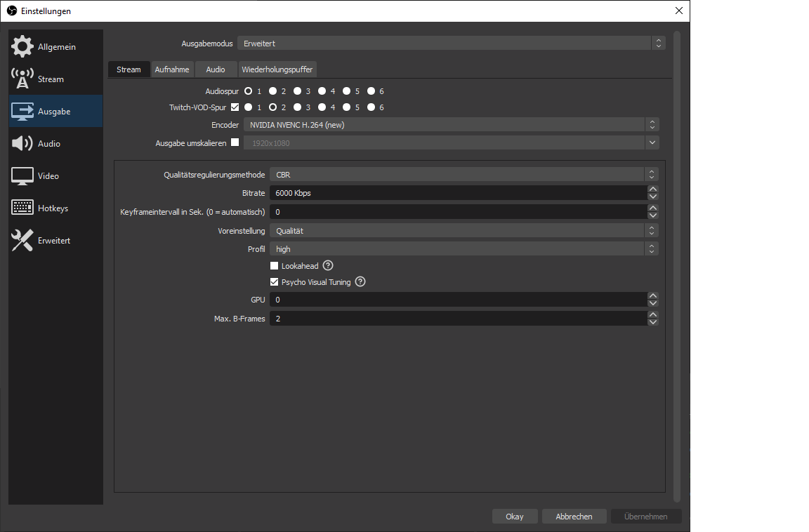Increase Bitrate with up arrow
This screenshot has width=809, height=532.
click(652, 189)
